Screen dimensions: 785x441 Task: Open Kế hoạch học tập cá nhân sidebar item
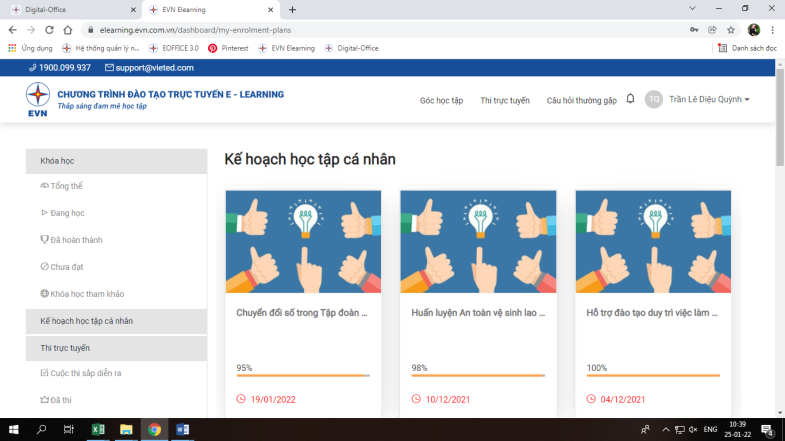tap(86, 321)
